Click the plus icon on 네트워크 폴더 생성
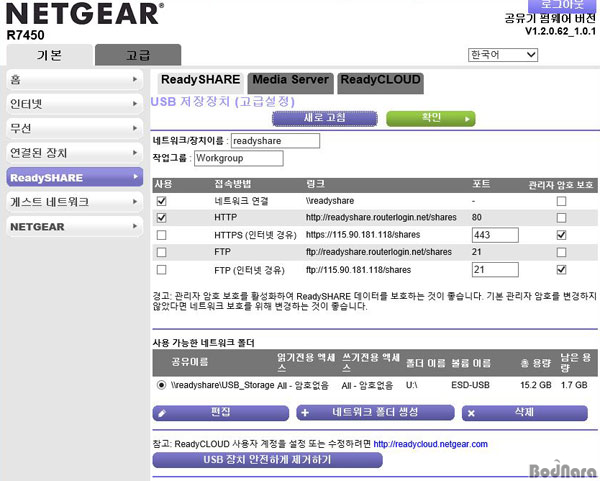Viewport: 600px width, 481px height. [305, 413]
